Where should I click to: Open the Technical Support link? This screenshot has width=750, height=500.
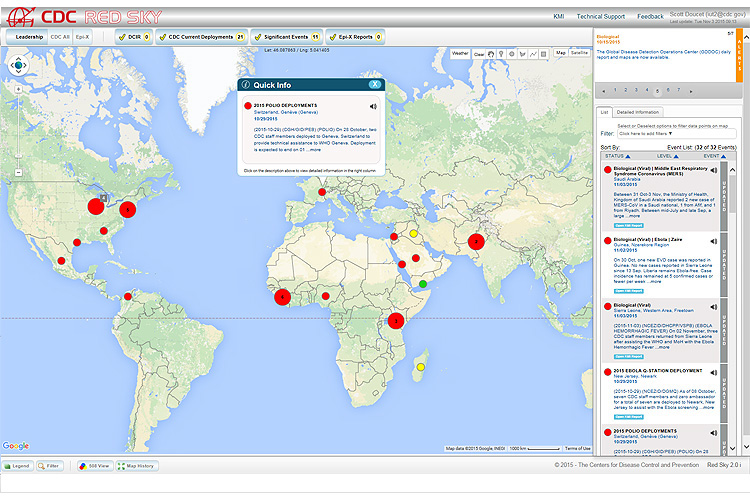coord(603,17)
